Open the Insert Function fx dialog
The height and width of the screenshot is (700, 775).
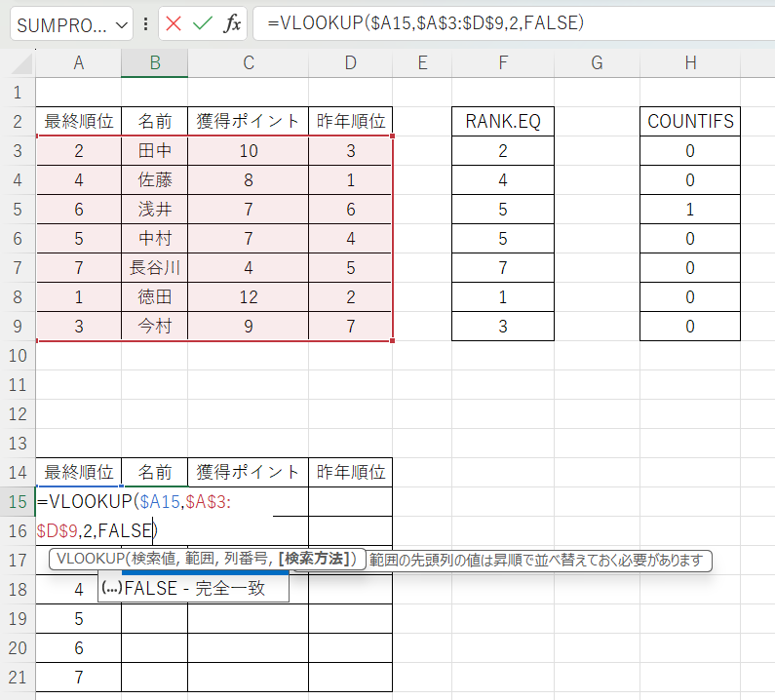tap(232, 24)
